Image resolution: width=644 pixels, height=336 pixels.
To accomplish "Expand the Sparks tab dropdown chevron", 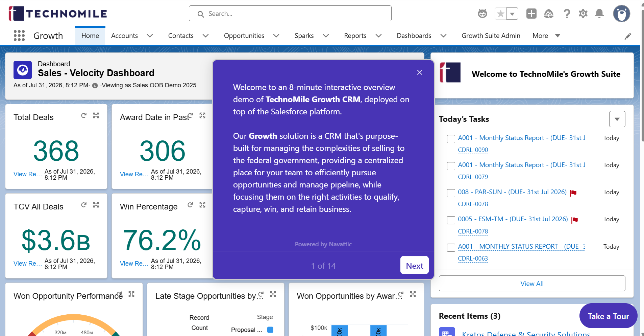I will 326,36.
